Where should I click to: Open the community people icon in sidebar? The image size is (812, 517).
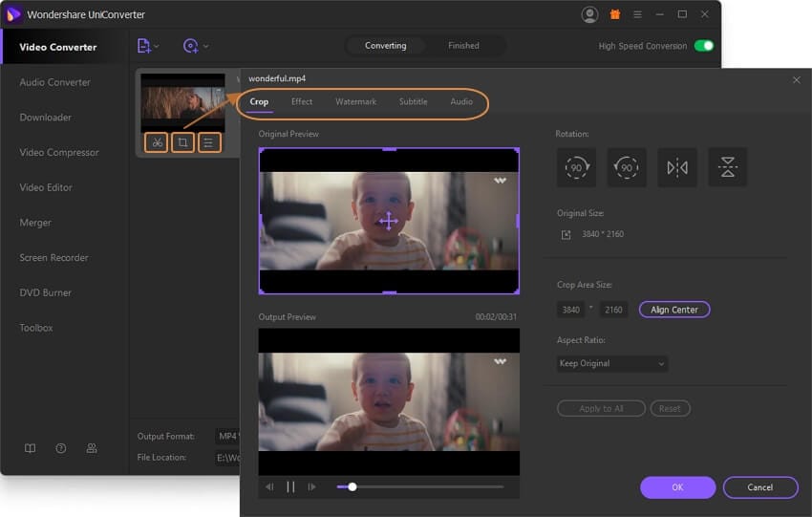[x=92, y=448]
